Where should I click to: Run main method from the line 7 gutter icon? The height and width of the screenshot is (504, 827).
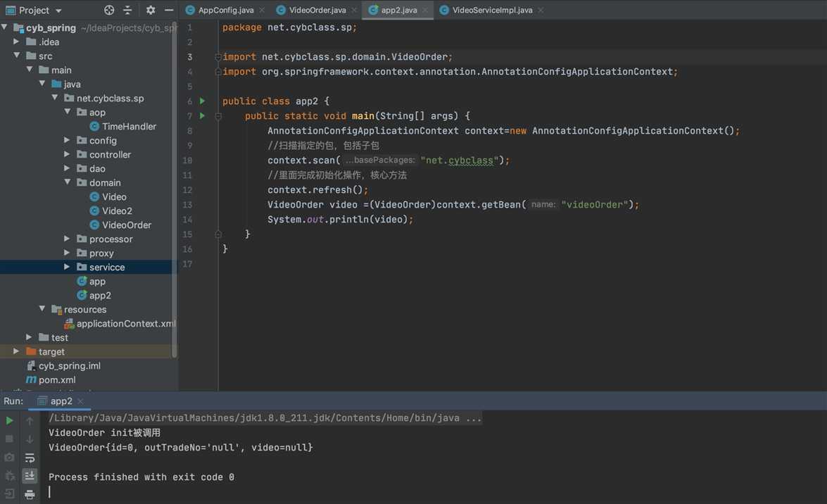pyautogui.click(x=202, y=115)
